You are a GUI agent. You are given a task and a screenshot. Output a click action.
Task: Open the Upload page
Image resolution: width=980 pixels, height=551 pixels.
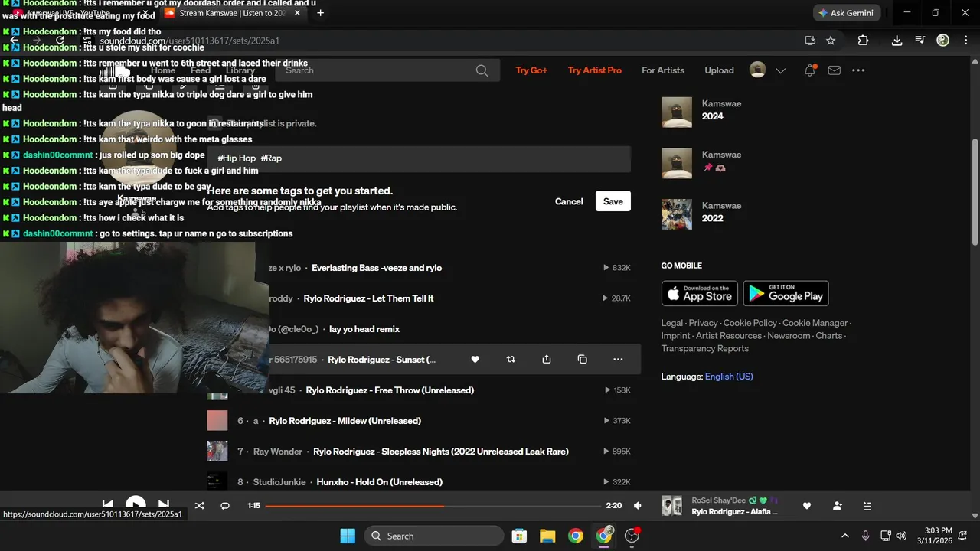coord(719,70)
